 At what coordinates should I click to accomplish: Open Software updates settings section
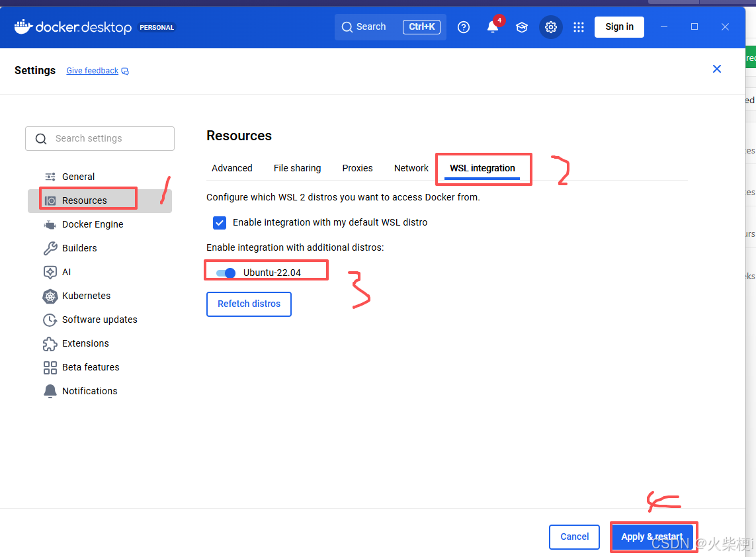click(100, 320)
